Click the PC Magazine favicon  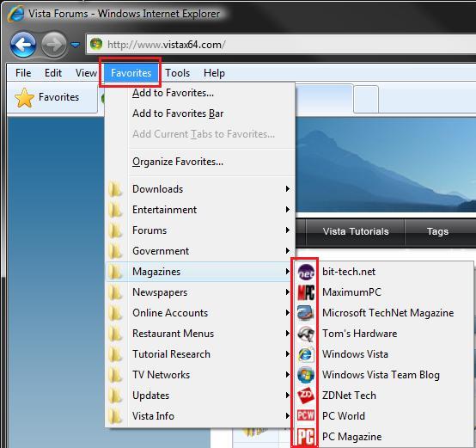[x=306, y=437]
